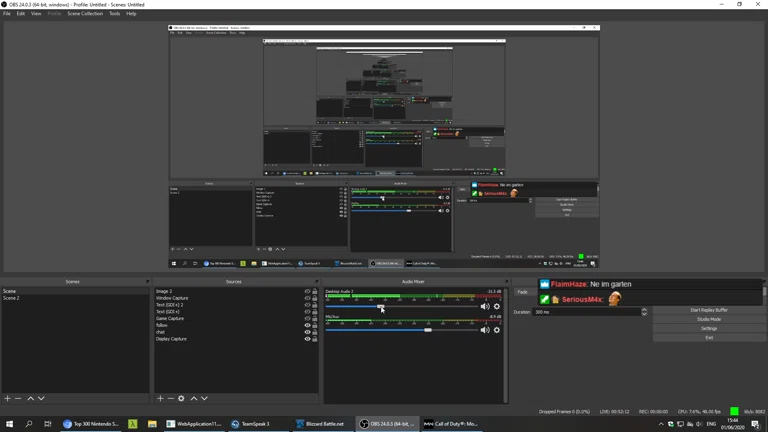Toggle visibility of Display Capture source

tap(307, 339)
